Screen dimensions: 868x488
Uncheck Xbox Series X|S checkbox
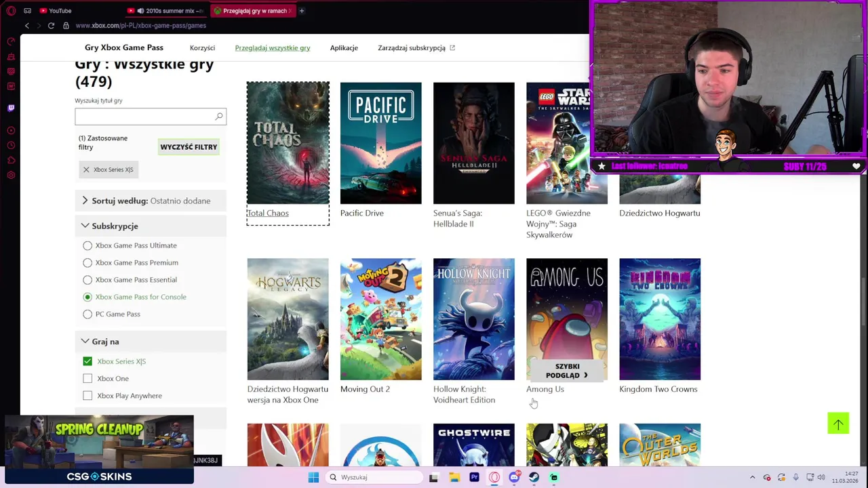tap(87, 361)
